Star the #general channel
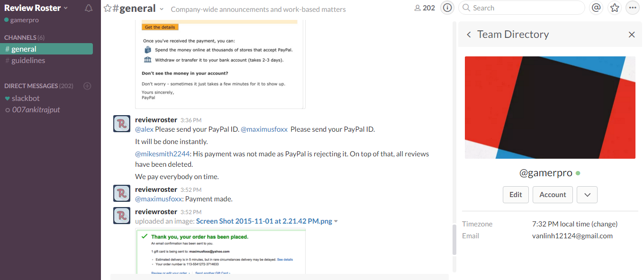The image size is (644, 280). (x=108, y=8)
